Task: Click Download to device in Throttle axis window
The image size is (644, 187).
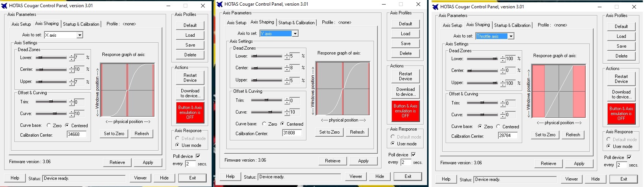Action: pos(622,94)
